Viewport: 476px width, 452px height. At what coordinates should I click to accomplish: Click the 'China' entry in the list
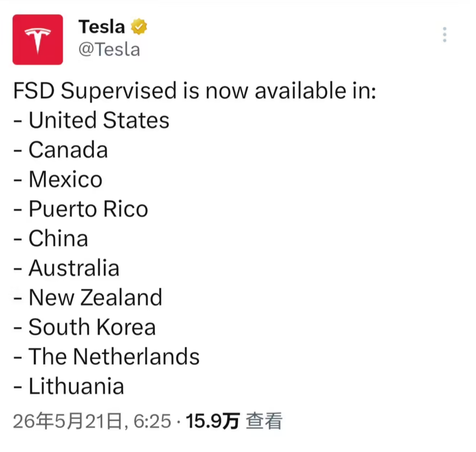51,239
